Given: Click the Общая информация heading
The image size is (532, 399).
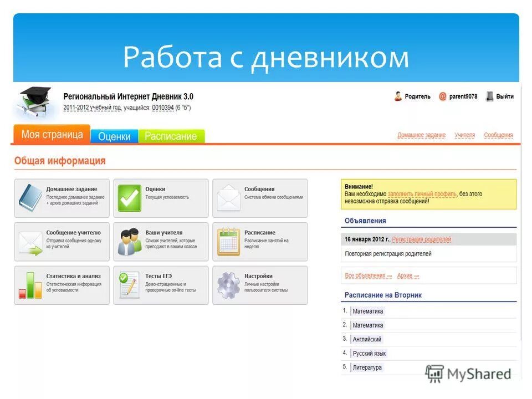Looking at the screenshot, I should pos(60,161).
